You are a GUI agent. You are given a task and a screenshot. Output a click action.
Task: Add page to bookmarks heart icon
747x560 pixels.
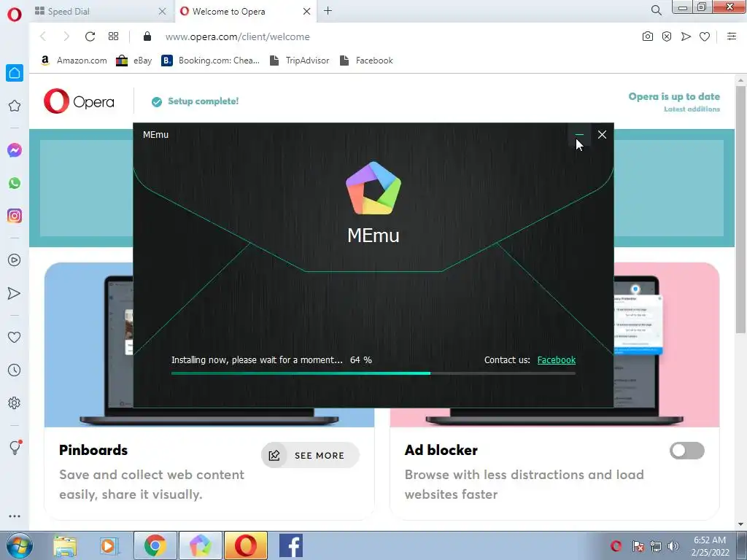click(705, 36)
